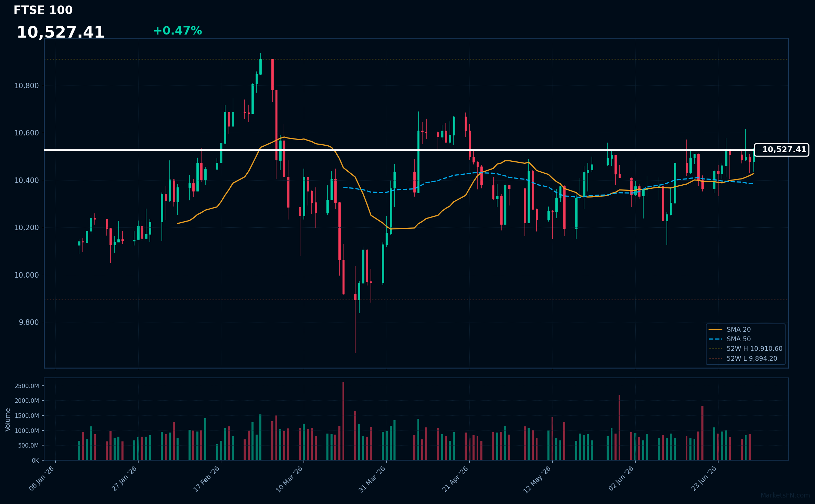Viewport: 815px width, 504px height.
Task: Click the 1000.0M volume axis label
Action: pos(27,431)
